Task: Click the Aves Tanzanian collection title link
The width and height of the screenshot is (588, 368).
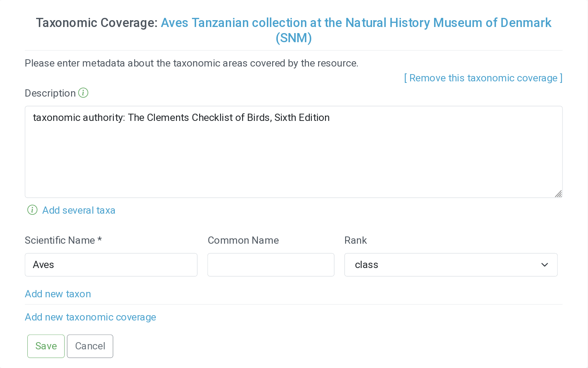Action: [x=356, y=23]
